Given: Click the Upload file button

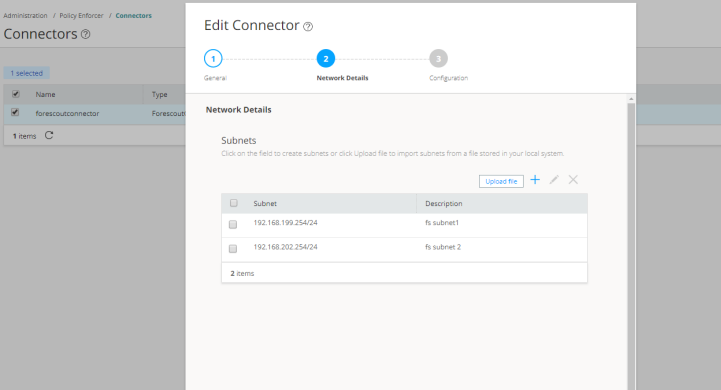Looking at the screenshot, I should 501,181.
